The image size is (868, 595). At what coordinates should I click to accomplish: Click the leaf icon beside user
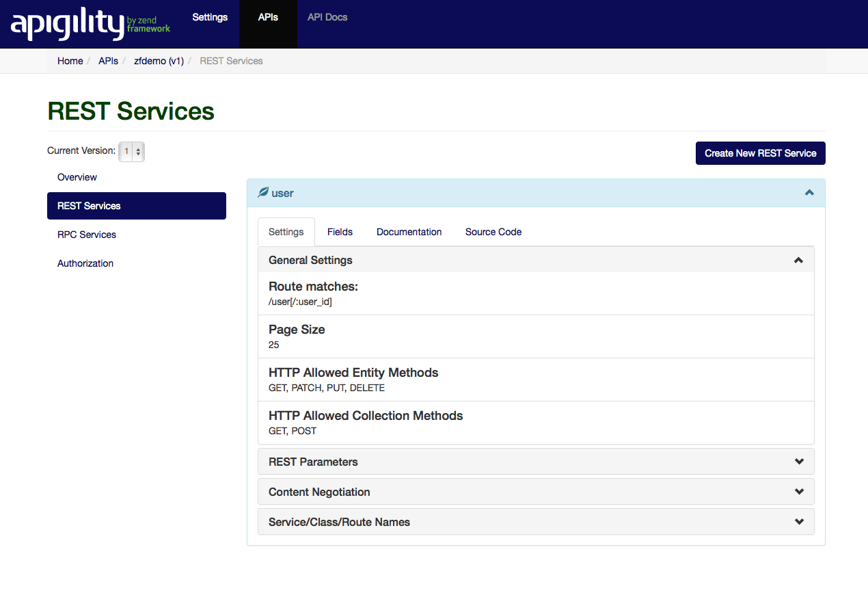263,193
